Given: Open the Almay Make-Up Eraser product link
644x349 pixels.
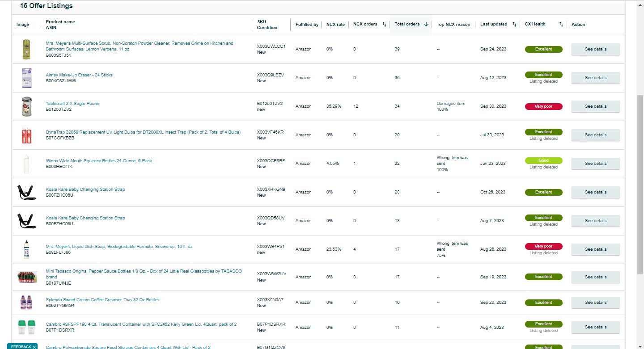Looking at the screenshot, I should point(79,75).
